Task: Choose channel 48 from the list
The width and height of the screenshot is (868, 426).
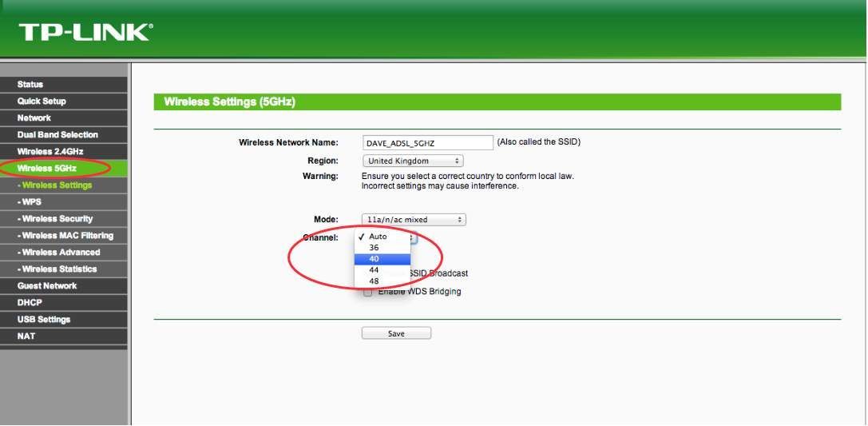Action: (382, 281)
